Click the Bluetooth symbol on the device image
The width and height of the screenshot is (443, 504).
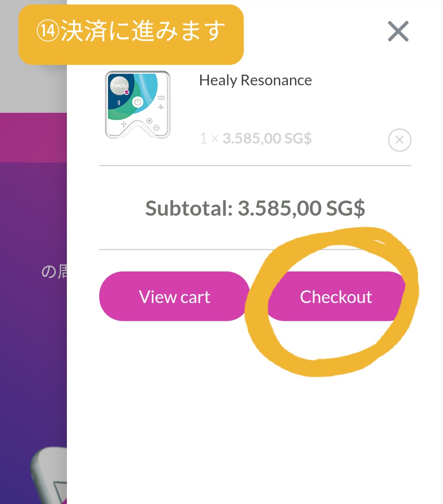coord(119,103)
